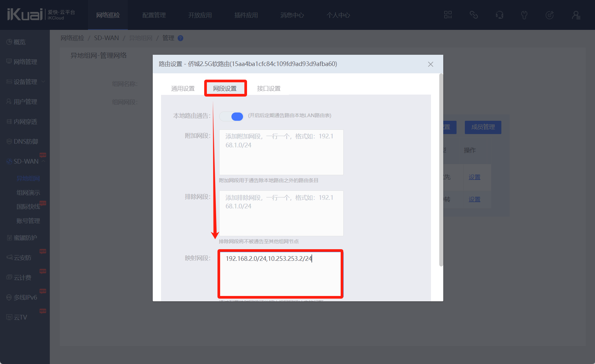Toggle the 本地路由通告 switch
This screenshot has height=364, width=595.
(232, 116)
